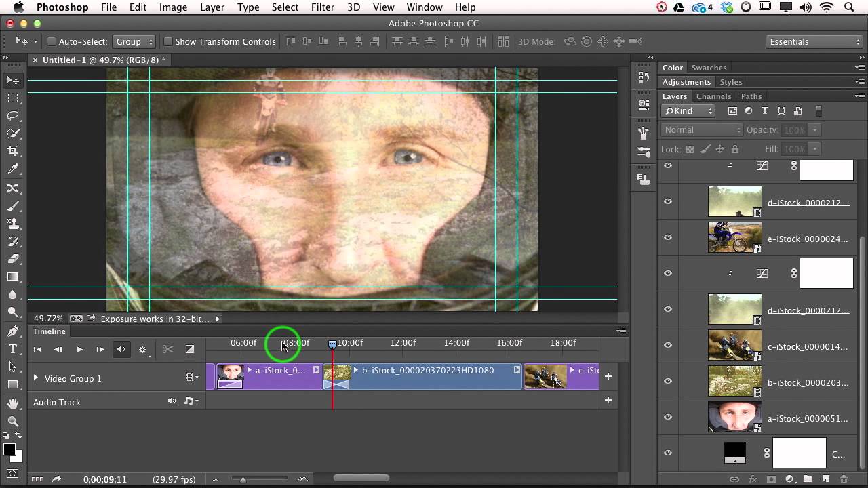Open Audio Track music note menu
Screen dimensions: 868x488
[x=192, y=401]
